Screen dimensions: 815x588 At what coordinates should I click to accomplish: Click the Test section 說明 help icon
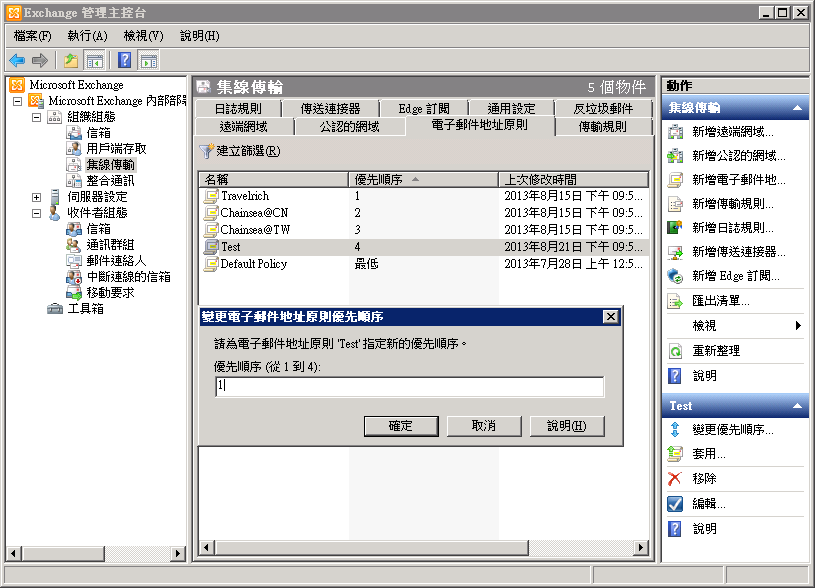click(x=675, y=529)
